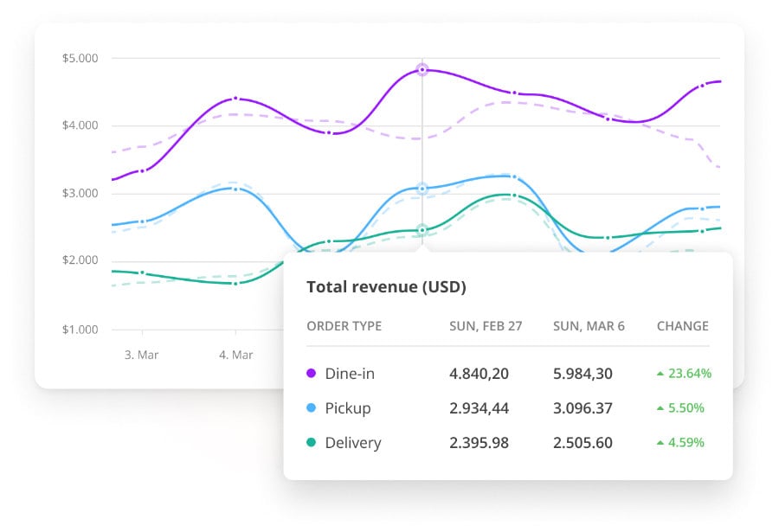Image resolution: width=779 pixels, height=532 pixels.
Task: Click the Pickup row label
Action: tap(348, 408)
